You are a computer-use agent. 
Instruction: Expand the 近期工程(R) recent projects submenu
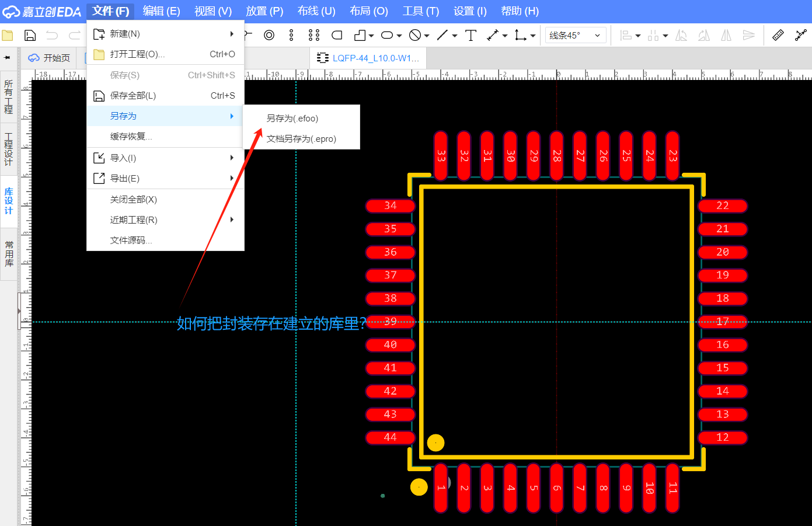[x=165, y=220]
